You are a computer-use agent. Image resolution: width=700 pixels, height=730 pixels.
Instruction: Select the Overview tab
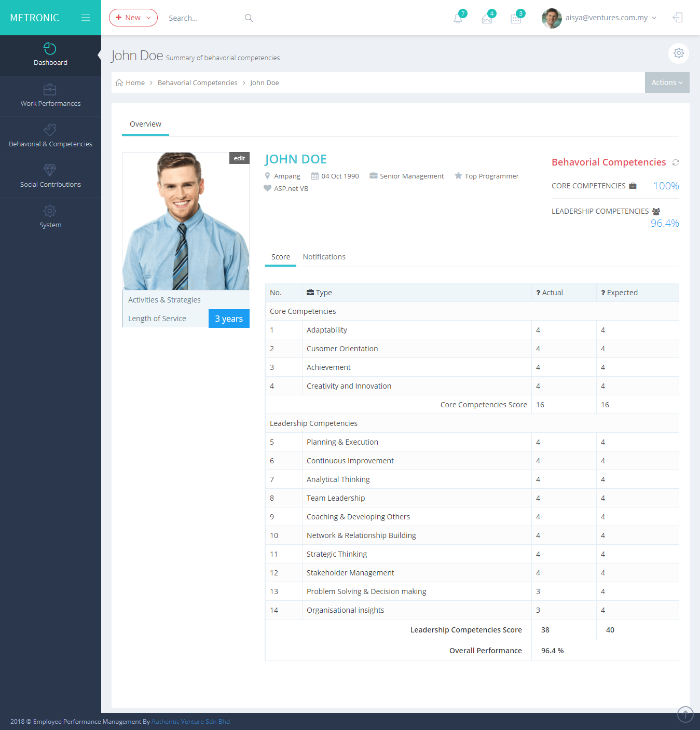click(x=145, y=124)
